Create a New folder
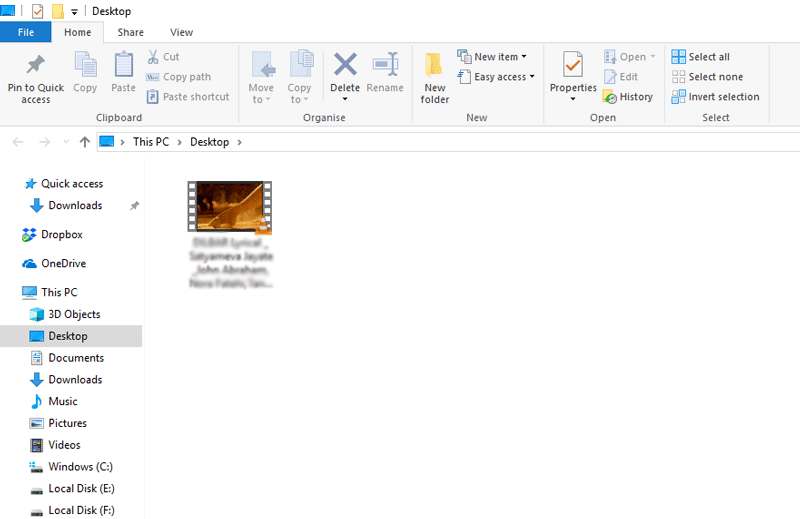The image size is (800, 519). coord(435,78)
